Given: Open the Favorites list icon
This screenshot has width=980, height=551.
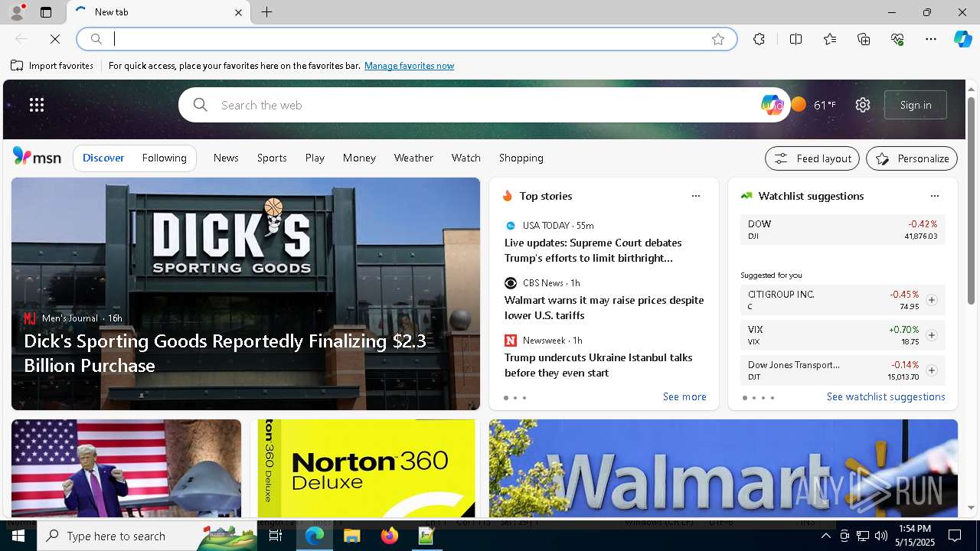Looking at the screenshot, I should point(830,39).
